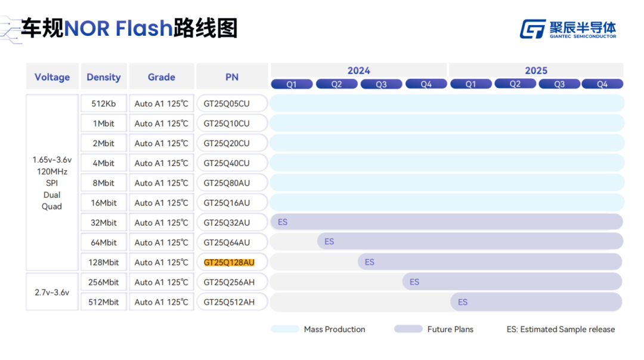Image resolution: width=644 pixels, height=360 pixels.
Task: Select the 2024 Q3 quarter pill
Action: pos(381,84)
